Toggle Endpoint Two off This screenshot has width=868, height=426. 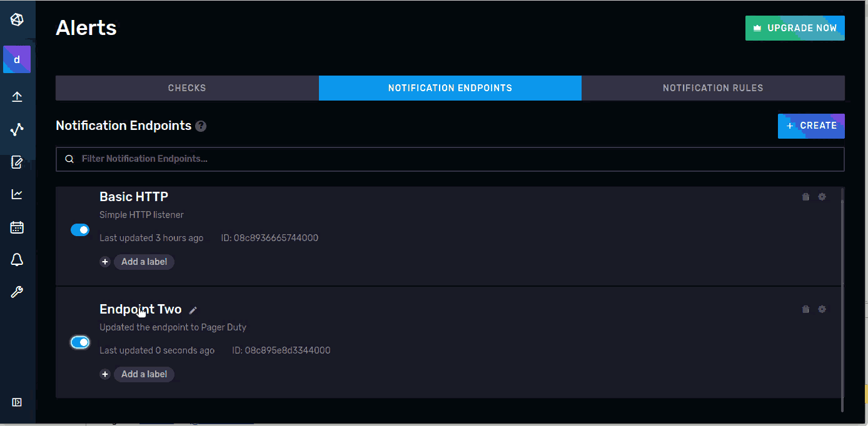(80, 342)
